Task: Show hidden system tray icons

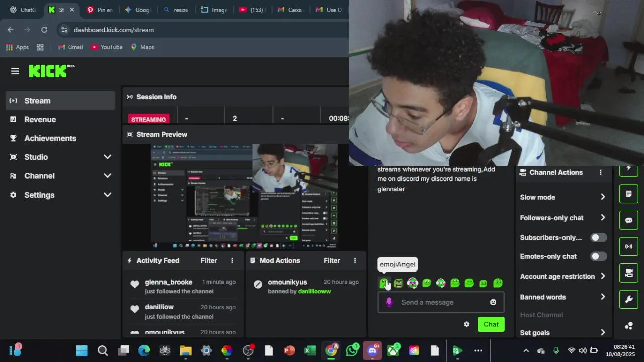Action: (x=526, y=350)
